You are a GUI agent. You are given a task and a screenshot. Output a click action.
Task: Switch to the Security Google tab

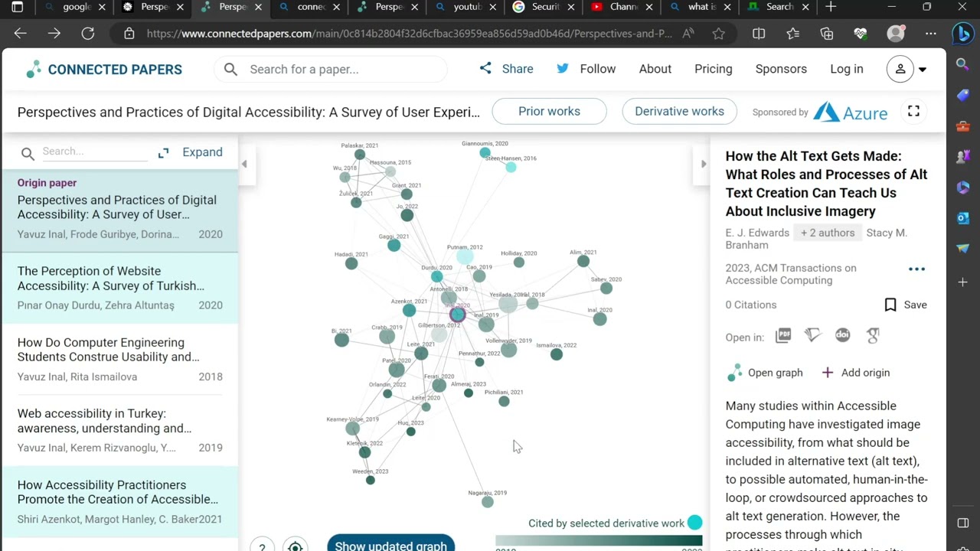click(544, 7)
